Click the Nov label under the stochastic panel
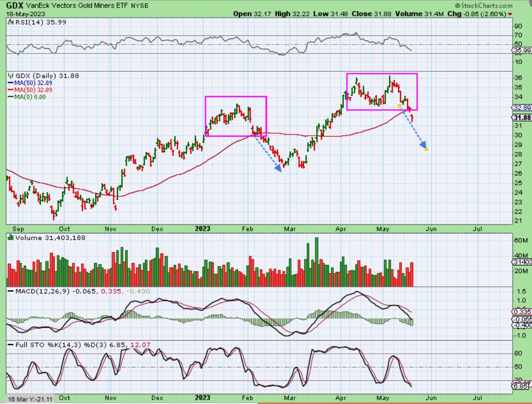 pyautogui.click(x=110, y=398)
